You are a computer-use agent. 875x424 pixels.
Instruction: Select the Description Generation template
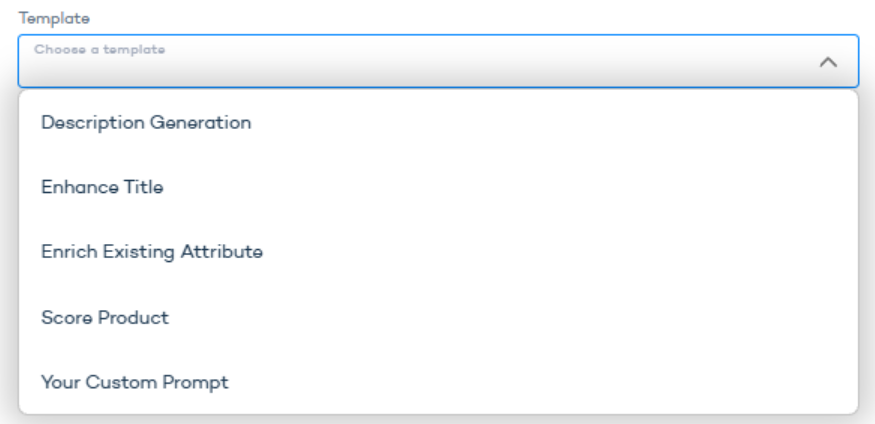(x=146, y=123)
